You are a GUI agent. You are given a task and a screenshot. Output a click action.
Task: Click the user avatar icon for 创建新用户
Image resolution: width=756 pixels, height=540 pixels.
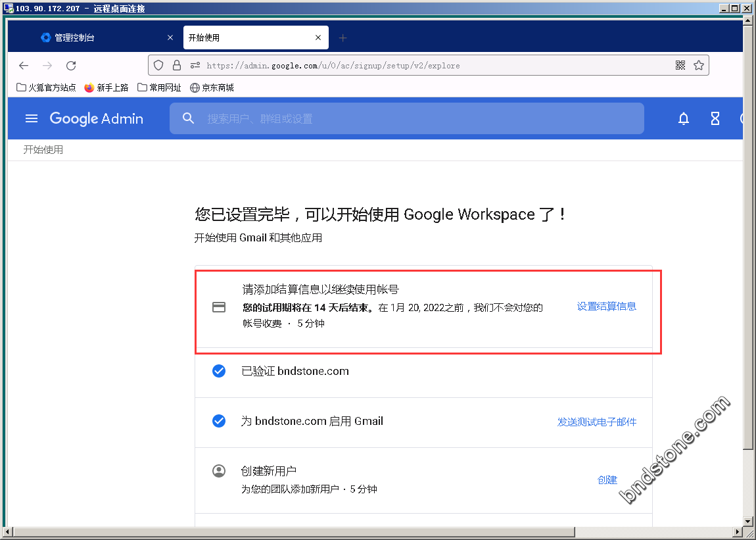(x=219, y=471)
